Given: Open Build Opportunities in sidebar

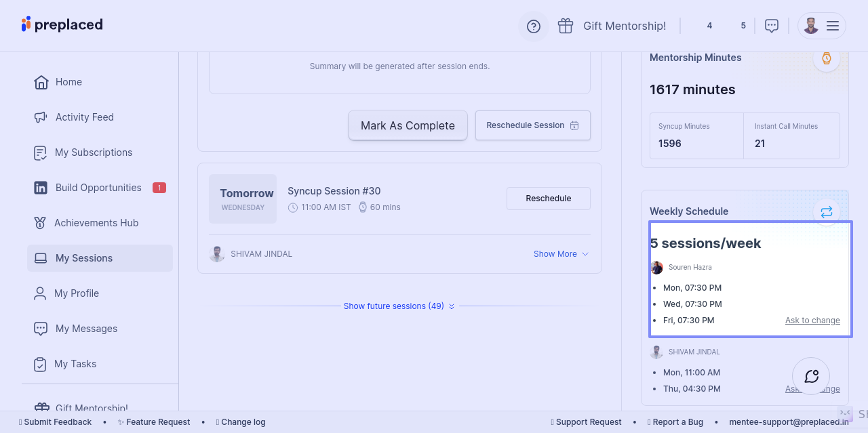Looking at the screenshot, I should tap(98, 188).
